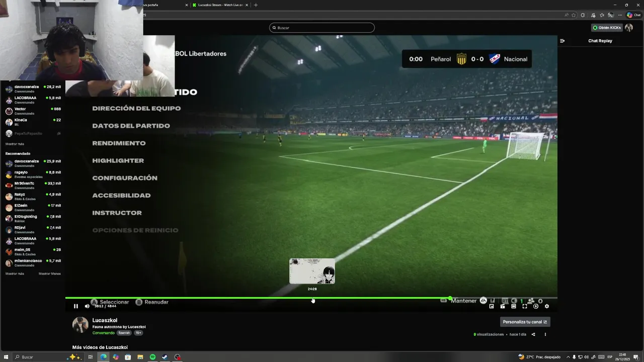Open the Windows Start menu

point(6,357)
